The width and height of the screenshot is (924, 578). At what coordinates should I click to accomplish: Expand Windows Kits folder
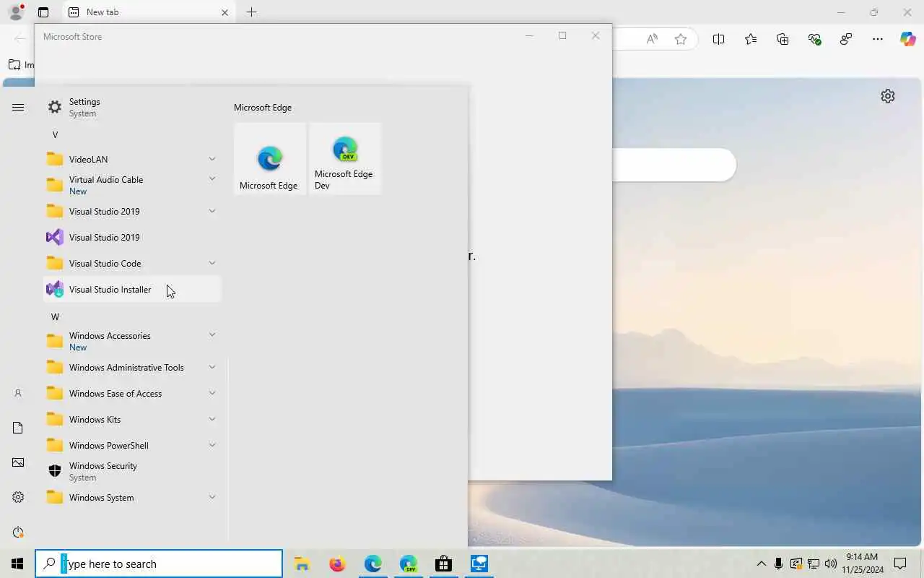[212, 419]
